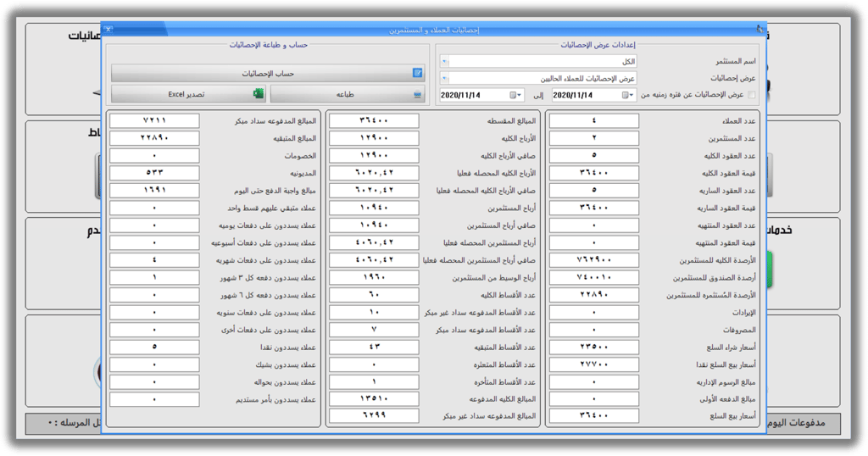Select the عملاء يسددون بأمر مستديم field
The width and height of the screenshot is (868, 456).
click(154, 398)
